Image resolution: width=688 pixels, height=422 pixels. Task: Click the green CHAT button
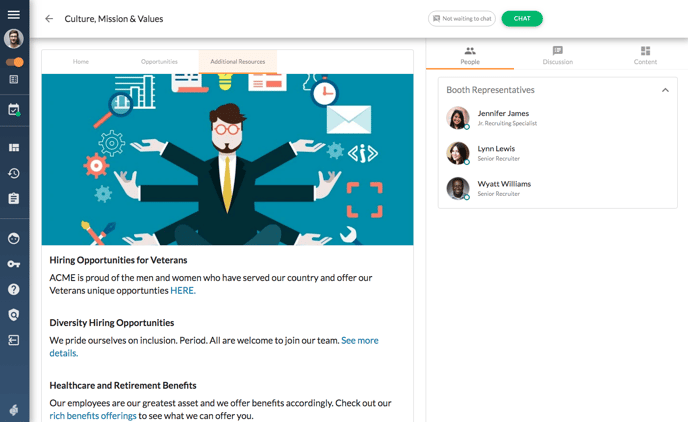pos(522,18)
